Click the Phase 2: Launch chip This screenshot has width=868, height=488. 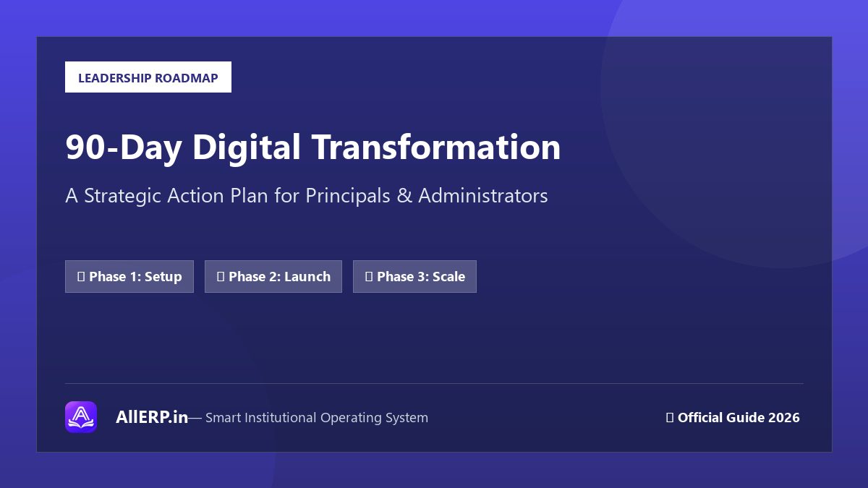pyautogui.click(x=273, y=276)
